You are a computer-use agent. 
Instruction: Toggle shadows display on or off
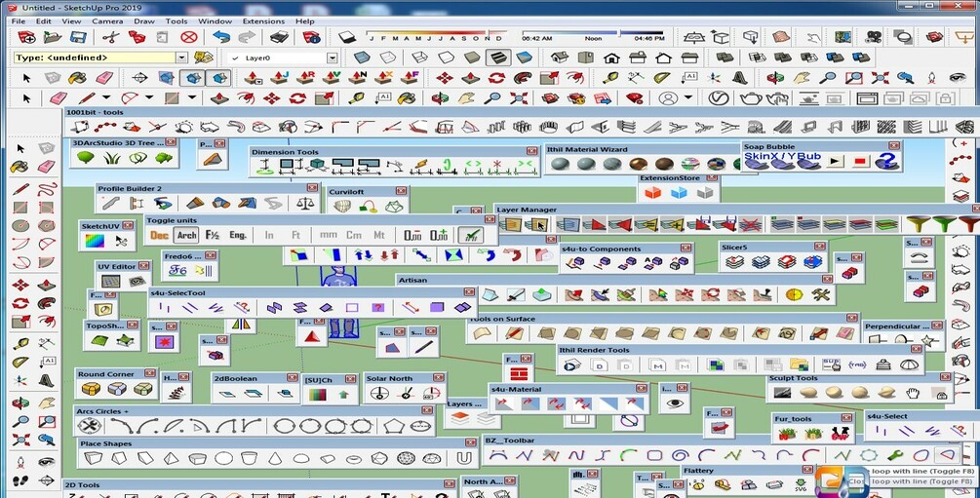(346, 37)
